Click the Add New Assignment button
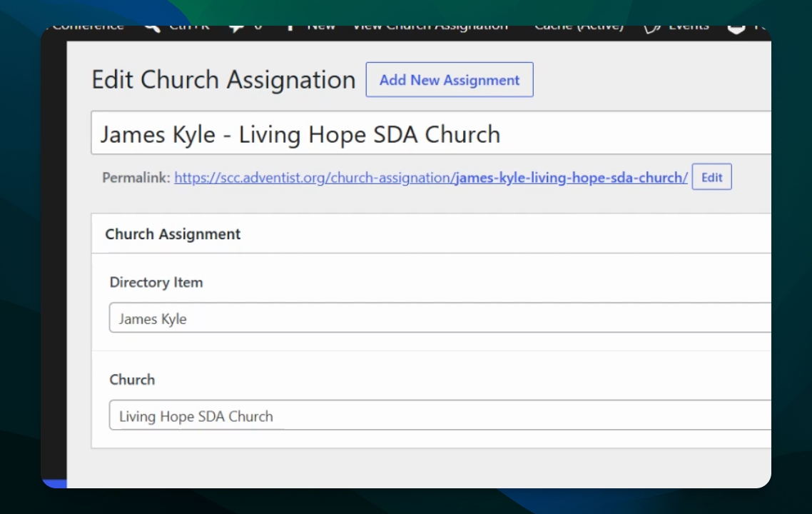The width and height of the screenshot is (812, 514). click(x=450, y=80)
